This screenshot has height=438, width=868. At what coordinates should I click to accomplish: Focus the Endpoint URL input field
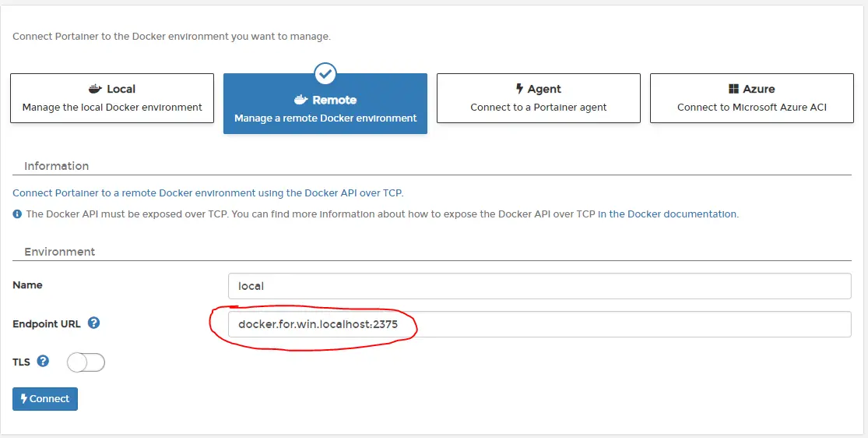point(539,324)
